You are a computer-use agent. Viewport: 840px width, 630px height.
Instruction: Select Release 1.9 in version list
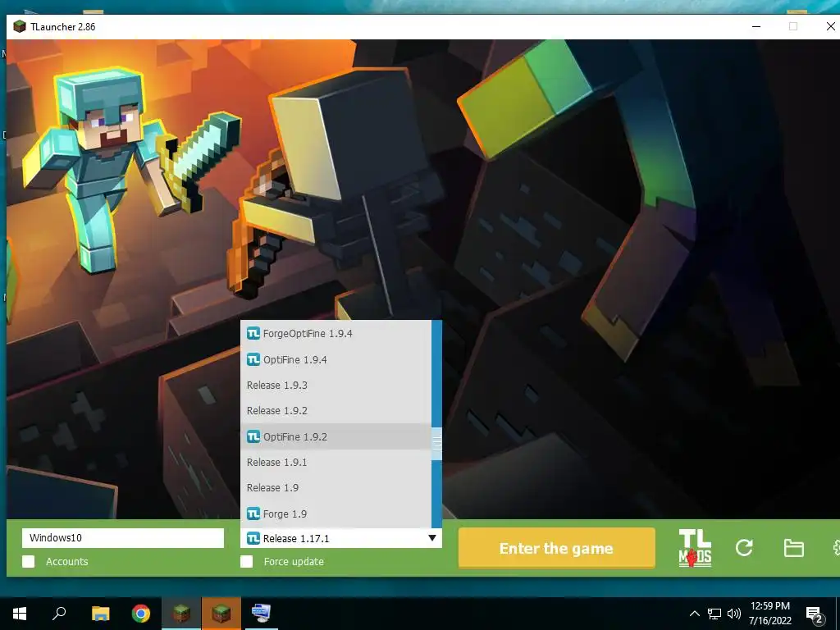[336, 488]
